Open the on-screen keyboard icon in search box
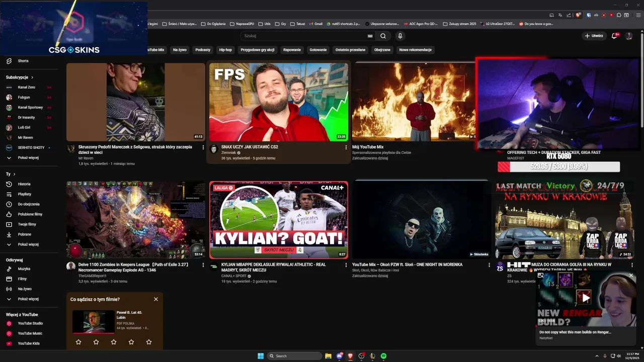This screenshot has width=644, height=362. [x=370, y=36]
